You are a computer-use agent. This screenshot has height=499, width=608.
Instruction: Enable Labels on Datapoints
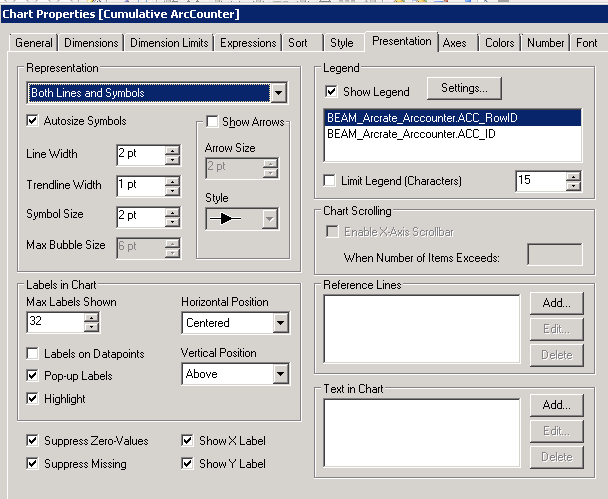(33, 354)
